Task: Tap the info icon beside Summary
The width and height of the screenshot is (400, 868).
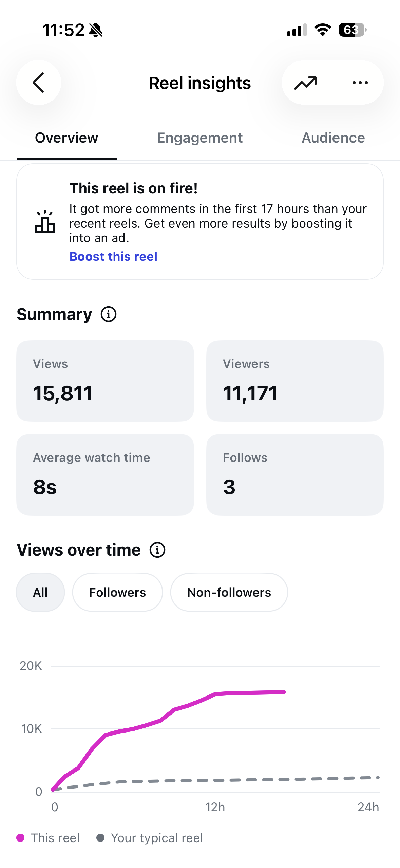Action: click(x=109, y=314)
